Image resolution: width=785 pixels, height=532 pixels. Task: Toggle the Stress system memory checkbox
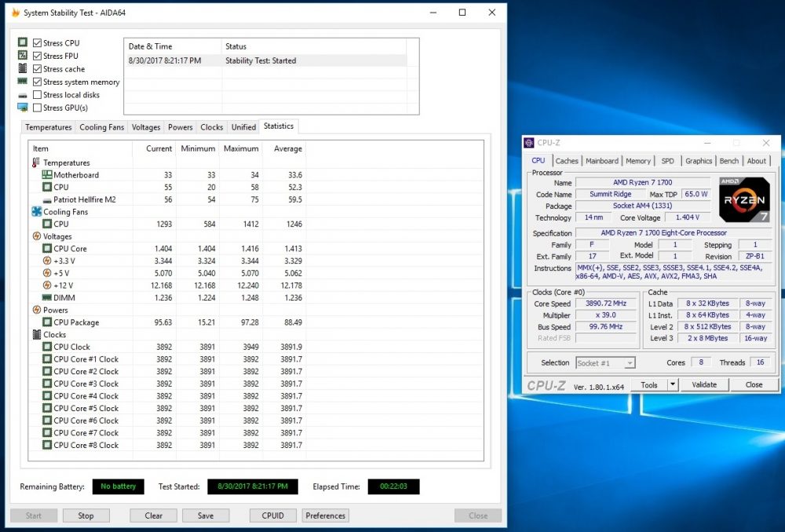37,82
